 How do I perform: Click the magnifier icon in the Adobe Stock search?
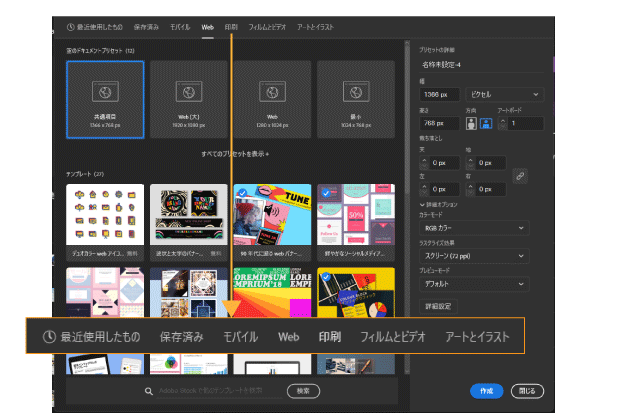tap(148, 391)
